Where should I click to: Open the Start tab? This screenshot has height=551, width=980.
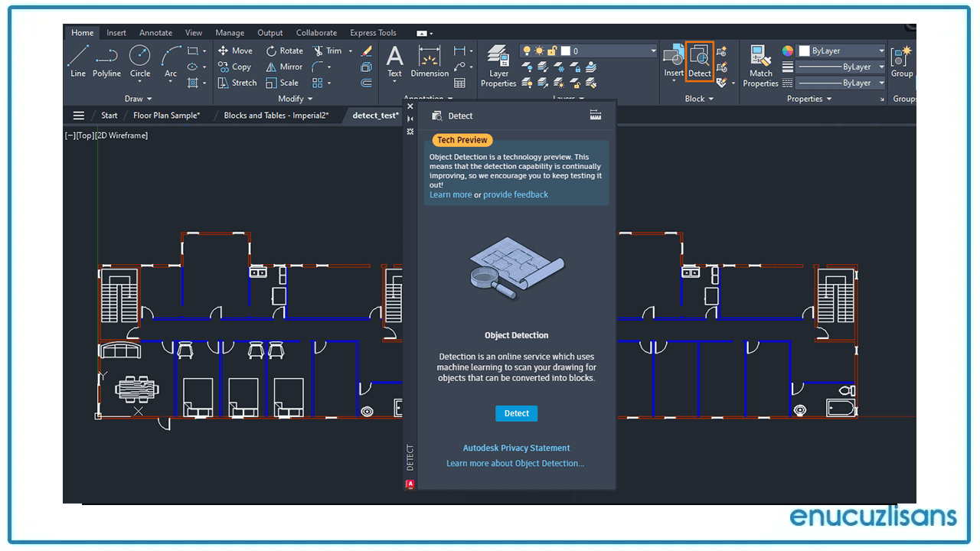(109, 116)
